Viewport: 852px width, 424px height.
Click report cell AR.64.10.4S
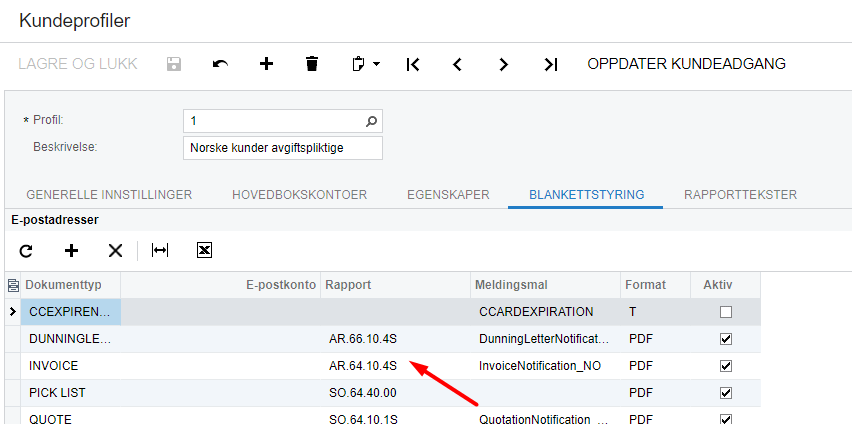click(396, 366)
